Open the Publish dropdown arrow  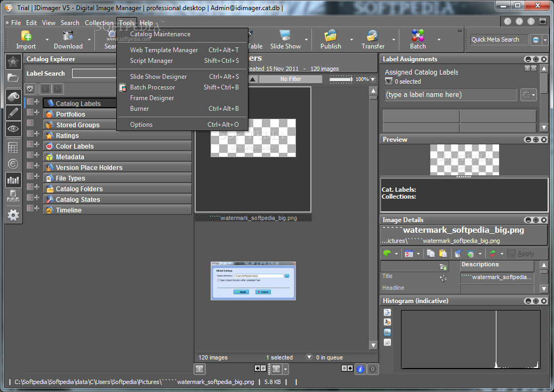point(351,39)
